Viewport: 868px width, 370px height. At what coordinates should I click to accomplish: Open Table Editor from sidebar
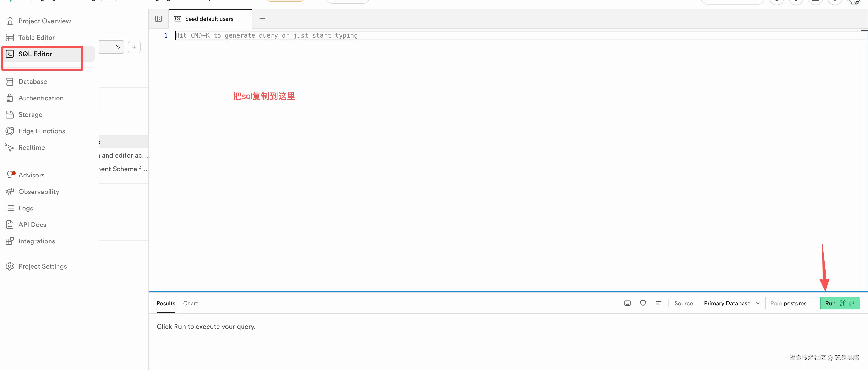(36, 37)
